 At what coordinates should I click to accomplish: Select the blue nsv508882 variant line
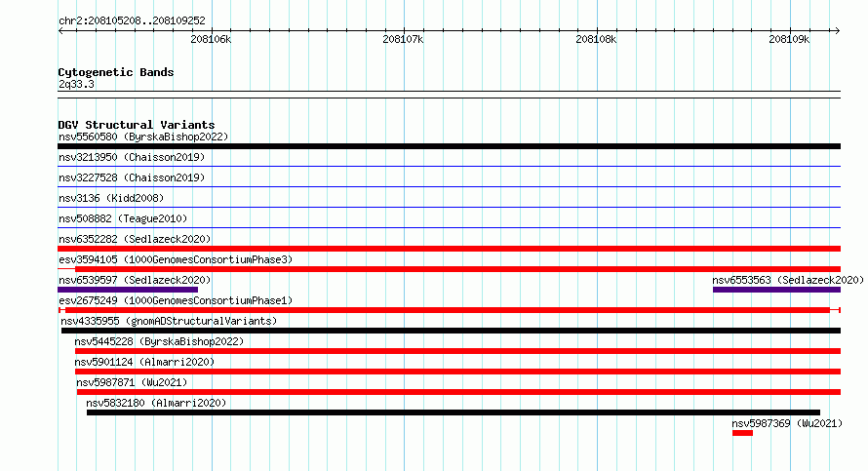449,227
